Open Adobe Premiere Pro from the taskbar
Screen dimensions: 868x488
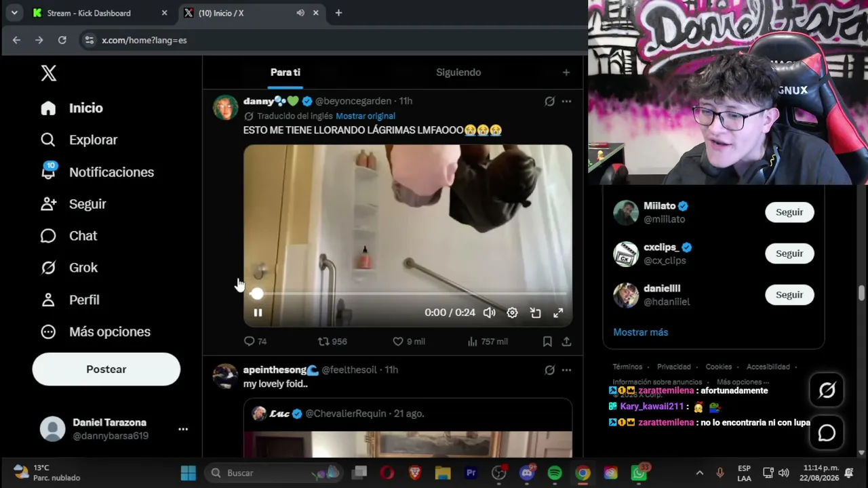(x=471, y=473)
